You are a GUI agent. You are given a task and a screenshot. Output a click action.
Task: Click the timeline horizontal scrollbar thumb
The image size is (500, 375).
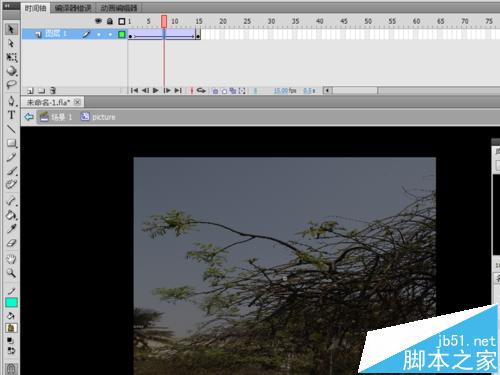[355, 90]
